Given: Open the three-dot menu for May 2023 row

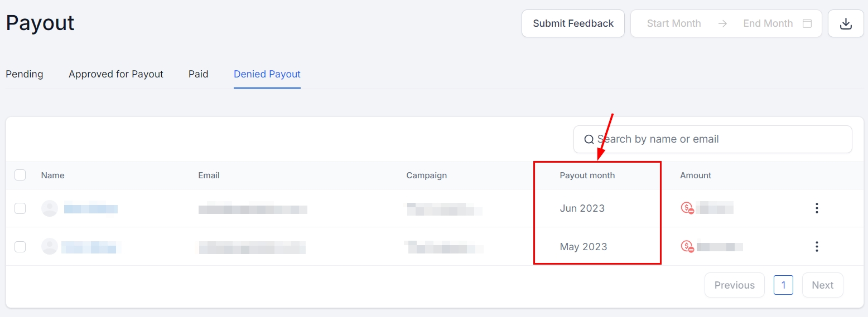Looking at the screenshot, I should (817, 246).
